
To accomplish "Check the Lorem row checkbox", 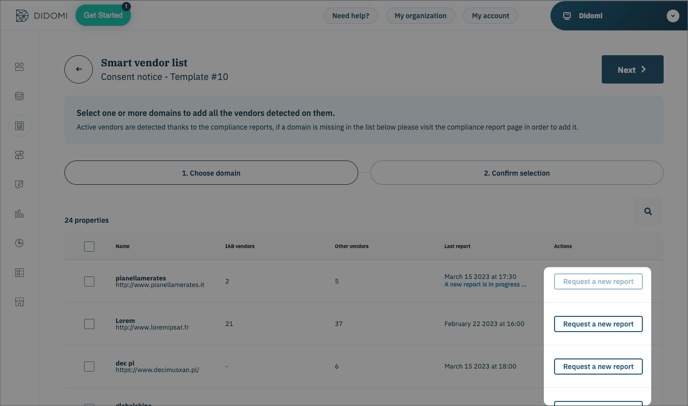I will [90, 324].
